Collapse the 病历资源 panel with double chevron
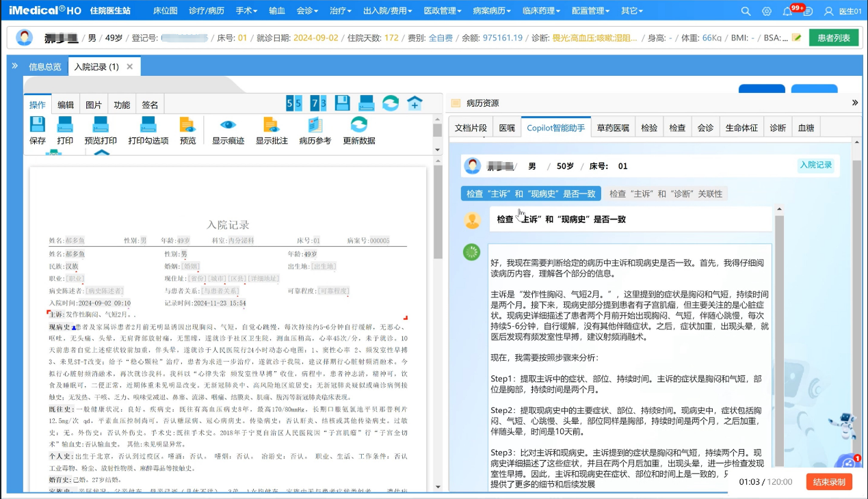Screen dimensions: 868x499 tap(854, 103)
